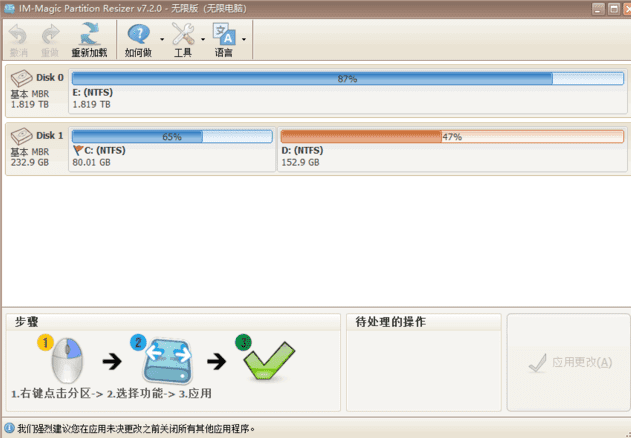The width and height of the screenshot is (631, 438).
Task: Click the E: (NTFS) partition label
Action: [93, 93]
